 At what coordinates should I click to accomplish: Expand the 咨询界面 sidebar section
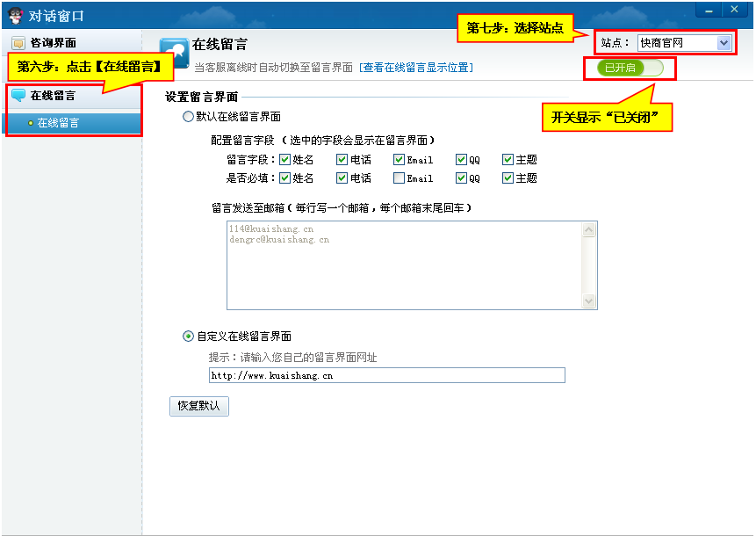tap(53, 43)
